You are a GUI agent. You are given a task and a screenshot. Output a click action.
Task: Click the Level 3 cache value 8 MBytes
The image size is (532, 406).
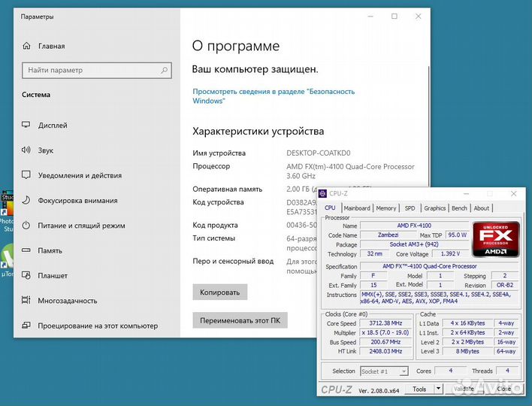(467, 351)
